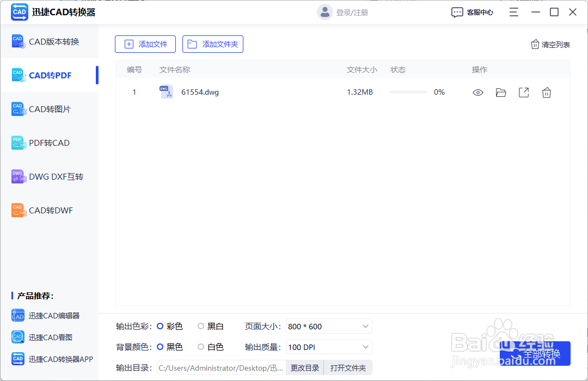Screen dimensions: 588x381
Task: Open 迅捷CAD看图 recommendation
Action: point(51,337)
